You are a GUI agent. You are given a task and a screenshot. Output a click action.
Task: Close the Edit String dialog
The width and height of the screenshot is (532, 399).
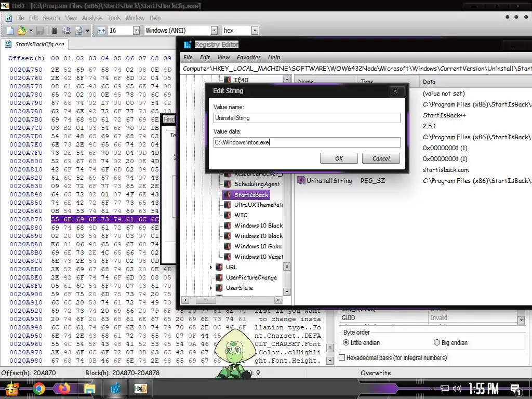[x=395, y=91]
